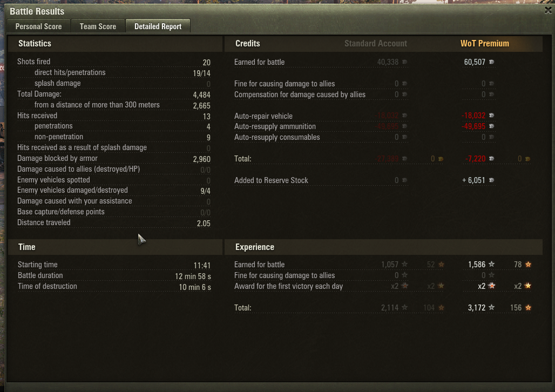
Task: Click premium first victory x2 red star icon
Action: [492, 286]
